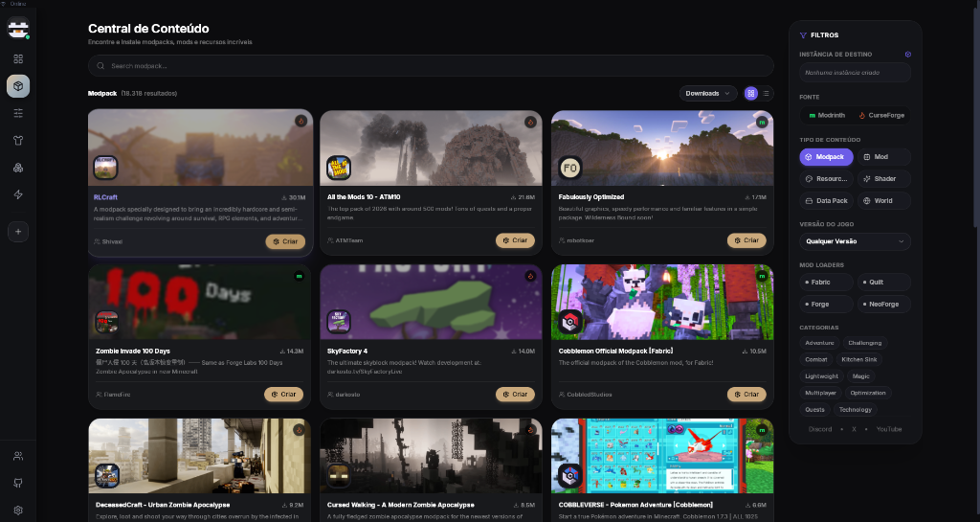
Task: Click the Filtros funnel icon
Action: point(803,35)
